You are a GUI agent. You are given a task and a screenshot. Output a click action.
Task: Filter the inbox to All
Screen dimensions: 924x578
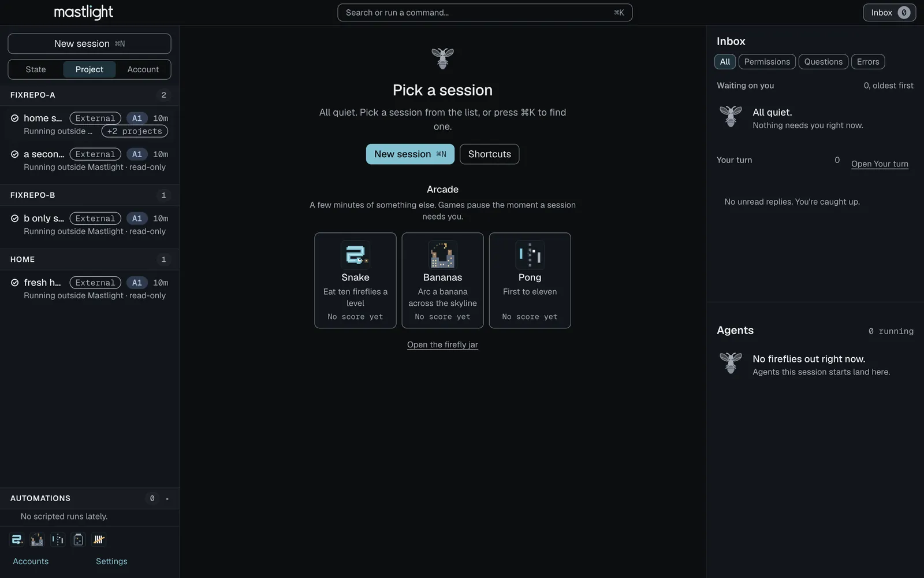[725, 62]
